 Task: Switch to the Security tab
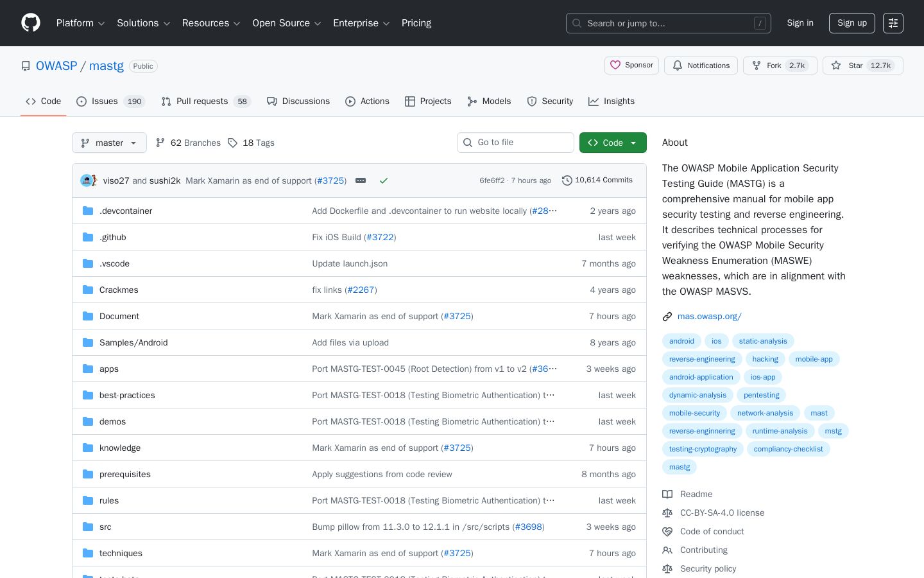[550, 101]
